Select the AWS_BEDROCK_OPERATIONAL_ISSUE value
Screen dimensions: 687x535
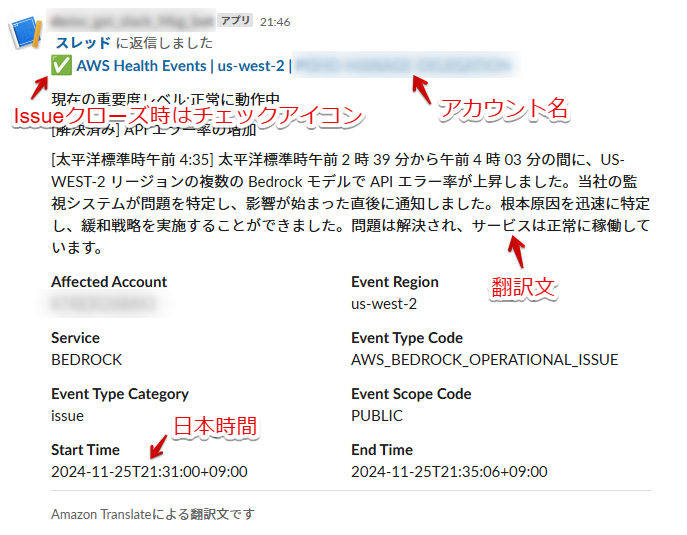pos(485,360)
